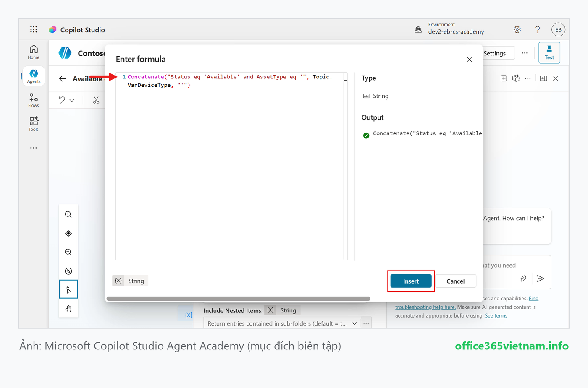The image size is (588, 388).
Task: Click the Undo icon
Action: pos(62,100)
